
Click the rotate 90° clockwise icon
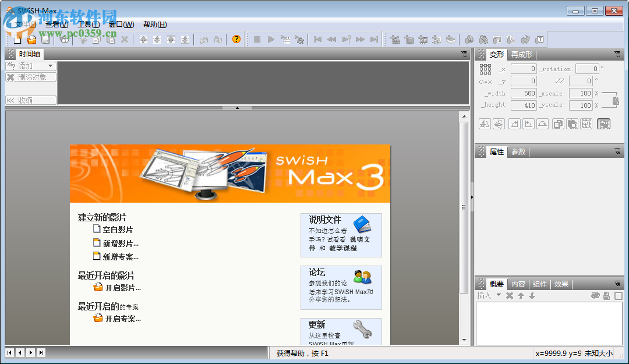(x=513, y=123)
